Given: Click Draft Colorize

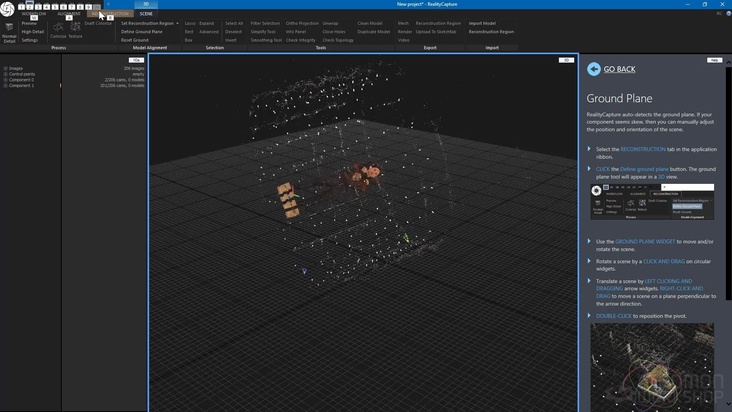Looking at the screenshot, I should pos(98,23).
